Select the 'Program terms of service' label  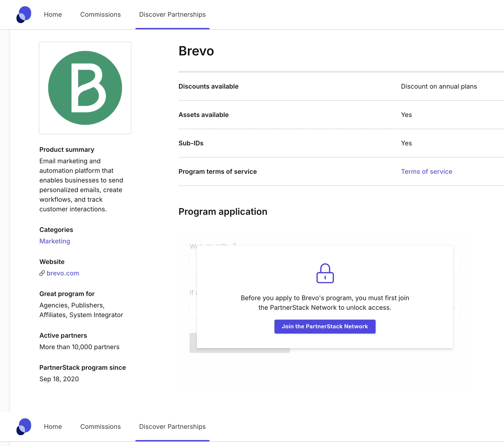coord(217,171)
